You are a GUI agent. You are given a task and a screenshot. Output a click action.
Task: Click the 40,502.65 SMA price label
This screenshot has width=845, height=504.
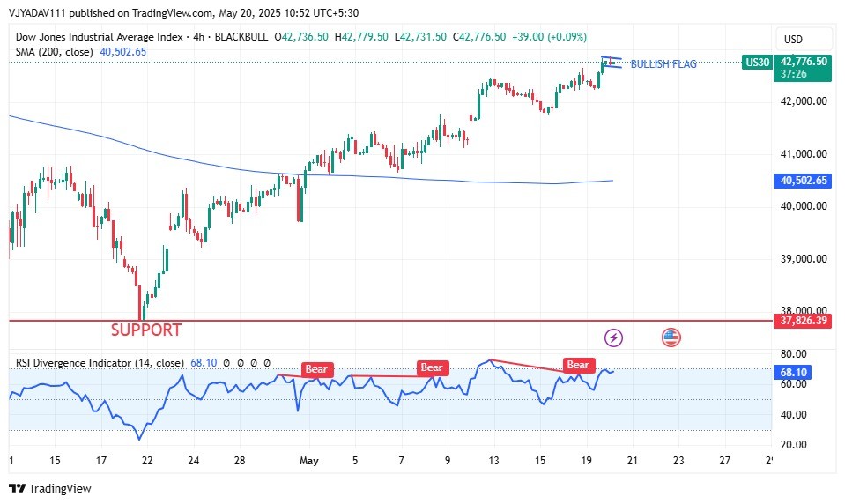(803, 181)
